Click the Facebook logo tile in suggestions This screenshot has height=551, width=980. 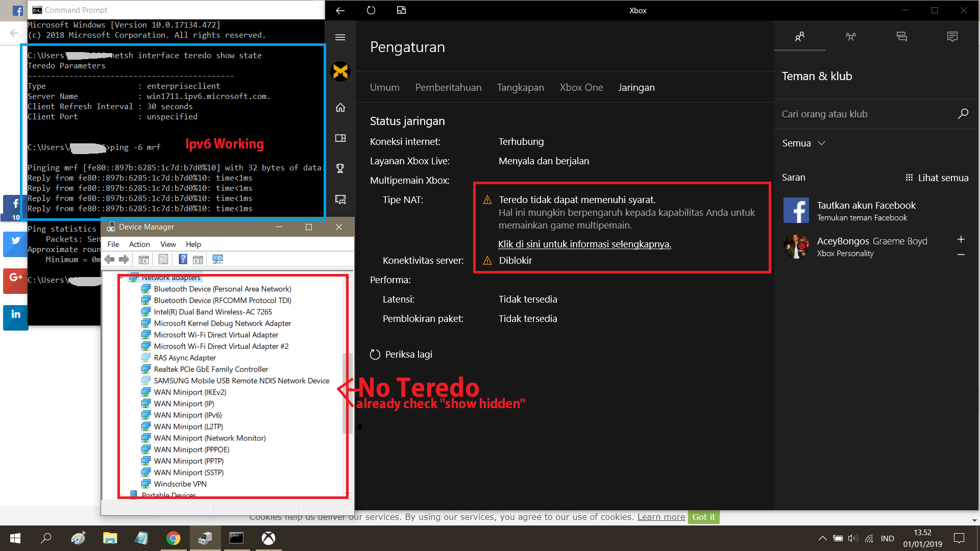tap(796, 211)
